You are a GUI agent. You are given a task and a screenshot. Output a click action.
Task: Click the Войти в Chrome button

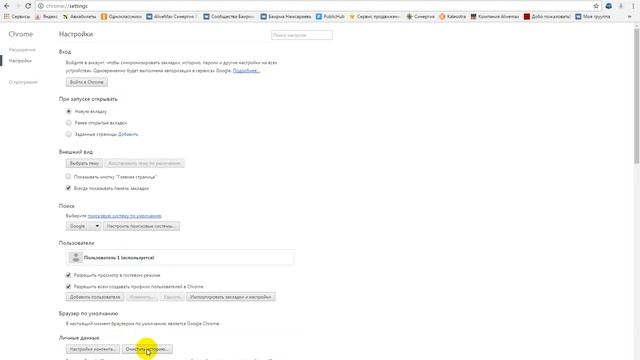[x=87, y=82]
